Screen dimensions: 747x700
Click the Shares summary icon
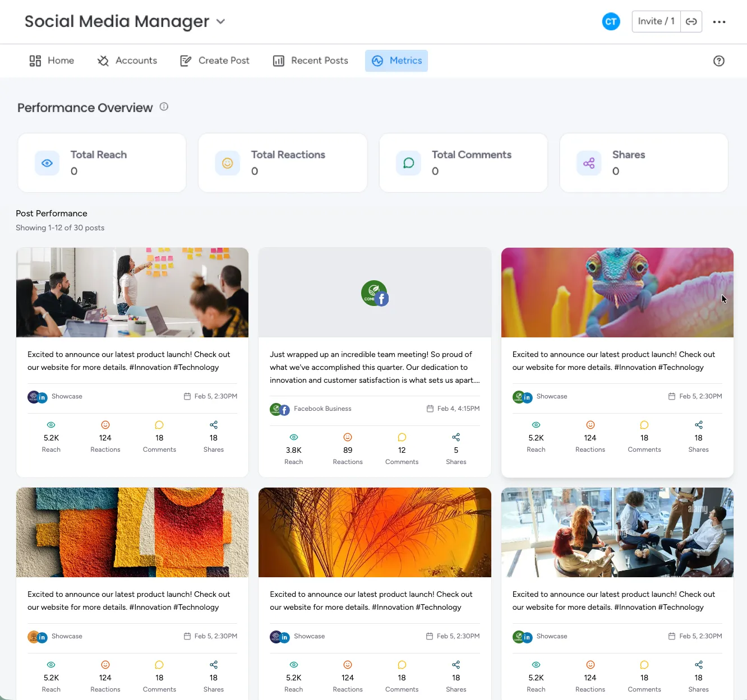click(x=589, y=163)
